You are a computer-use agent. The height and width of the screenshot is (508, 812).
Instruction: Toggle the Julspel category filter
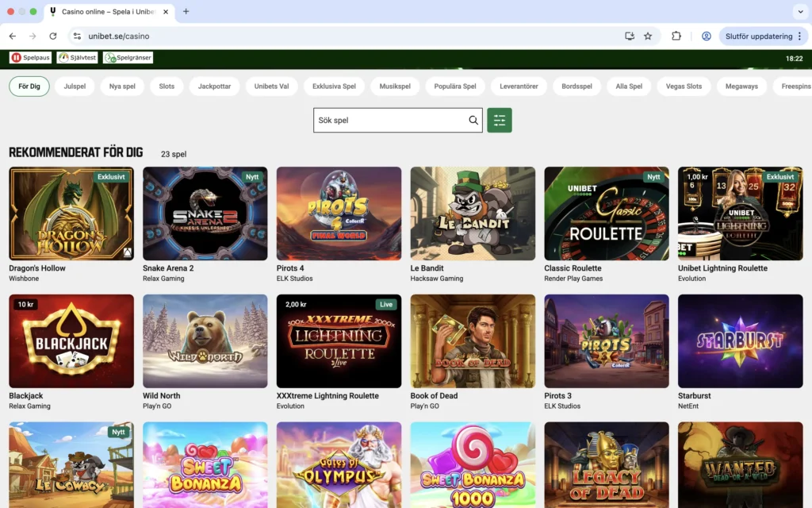[x=75, y=86]
